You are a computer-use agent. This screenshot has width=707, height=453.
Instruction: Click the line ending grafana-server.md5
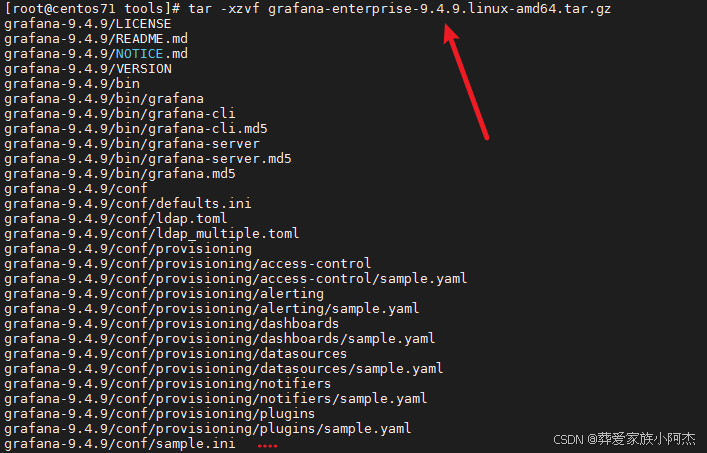click(148, 159)
